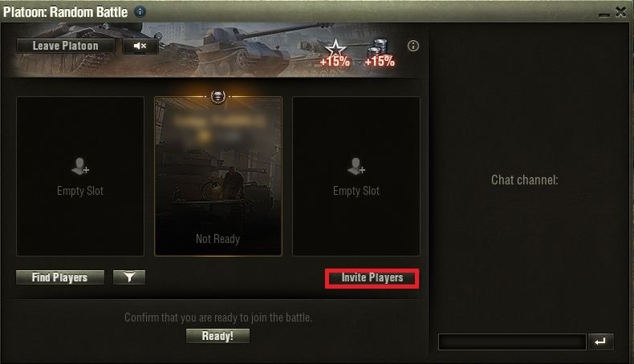Click the Invite Players button
The height and width of the screenshot is (364, 634).
[372, 278]
